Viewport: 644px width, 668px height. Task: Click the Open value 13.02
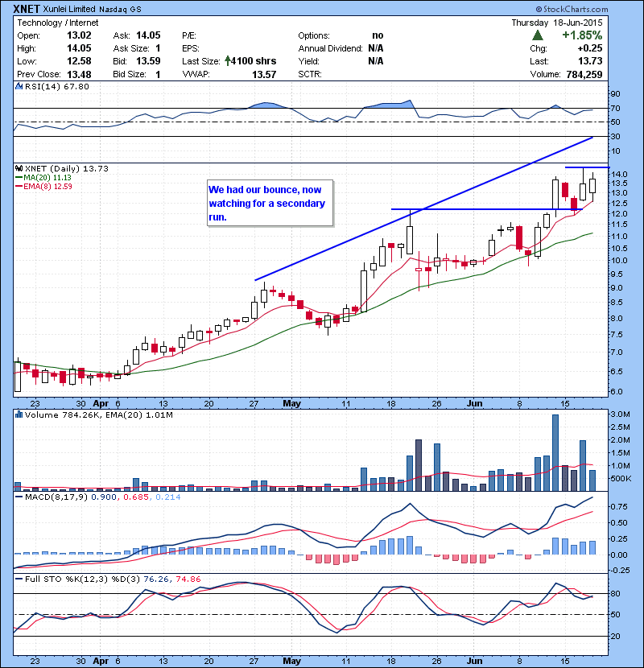(x=79, y=35)
